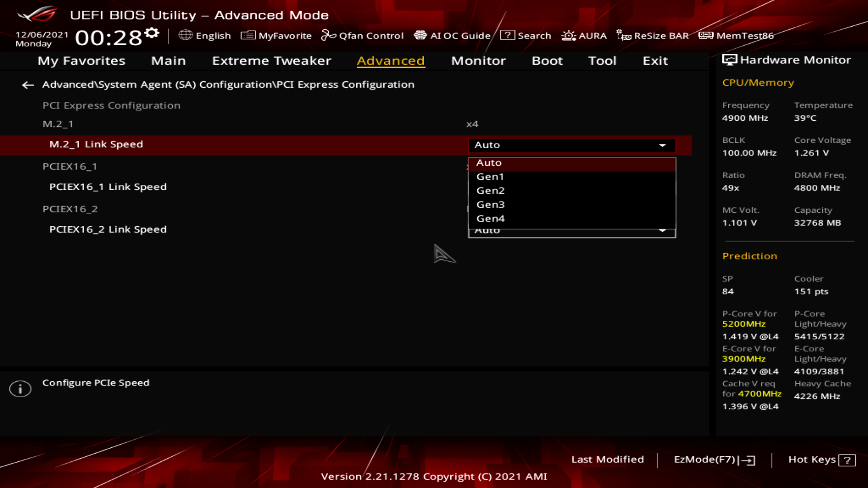Image resolution: width=868 pixels, height=488 pixels.
Task: Click Last Modified button
Action: [x=607, y=460]
